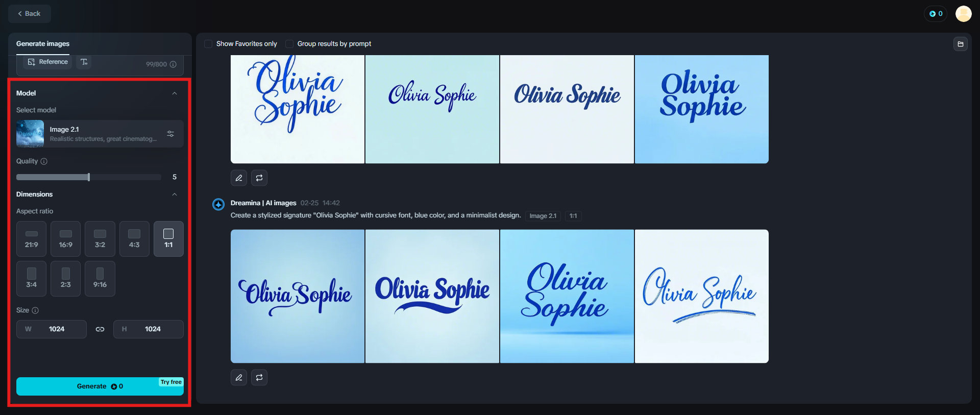
Task: Click the text tool icon beside Reference
Action: coord(84,62)
